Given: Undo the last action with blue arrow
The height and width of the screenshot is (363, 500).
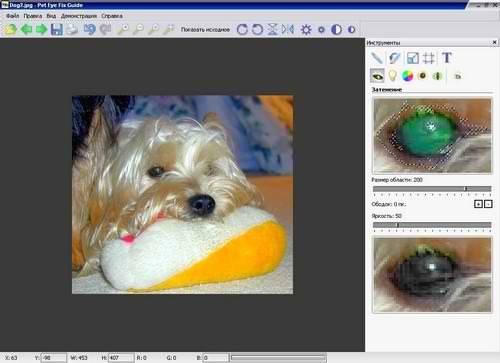Looking at the screenshot, I should coord(89,29).
